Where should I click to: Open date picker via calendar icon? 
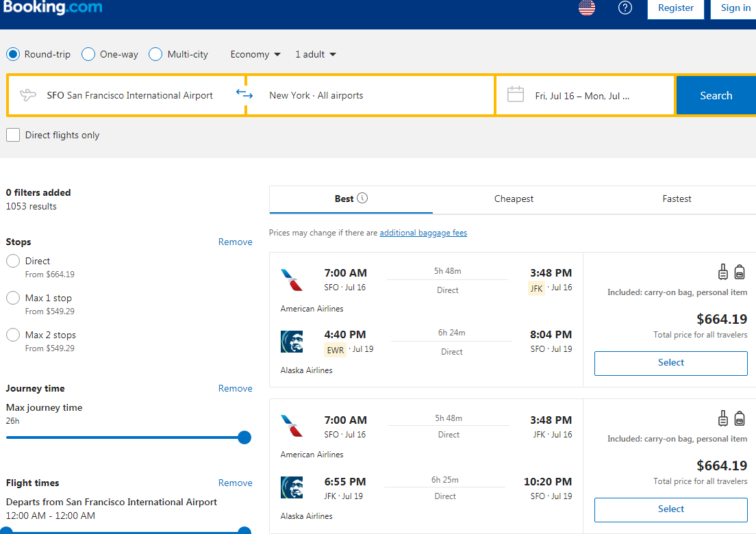pos(516,94)
